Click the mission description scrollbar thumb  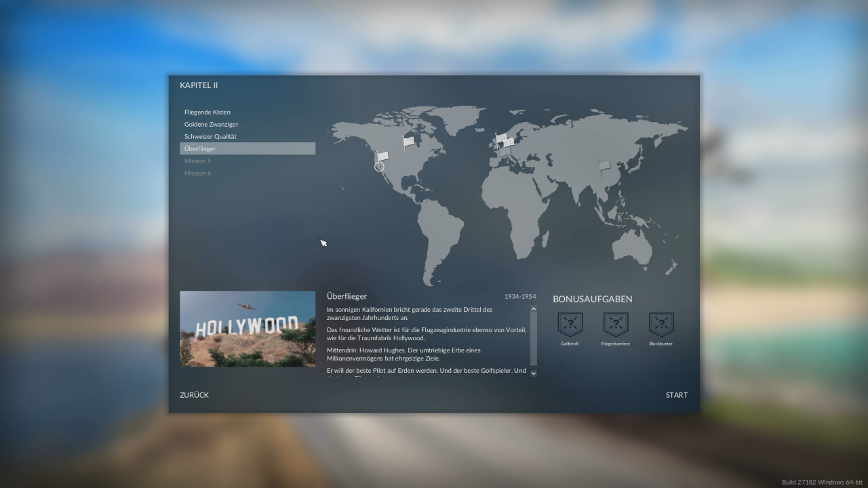533,340
